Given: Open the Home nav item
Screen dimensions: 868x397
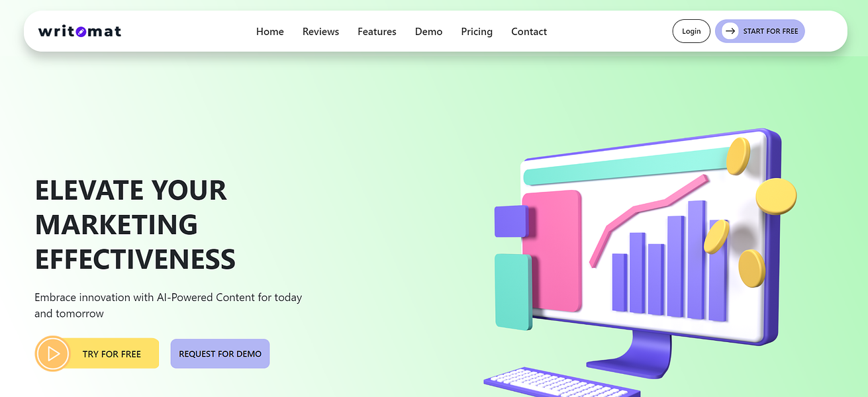Looking at the screenshot, I should [x=270, y=31].
